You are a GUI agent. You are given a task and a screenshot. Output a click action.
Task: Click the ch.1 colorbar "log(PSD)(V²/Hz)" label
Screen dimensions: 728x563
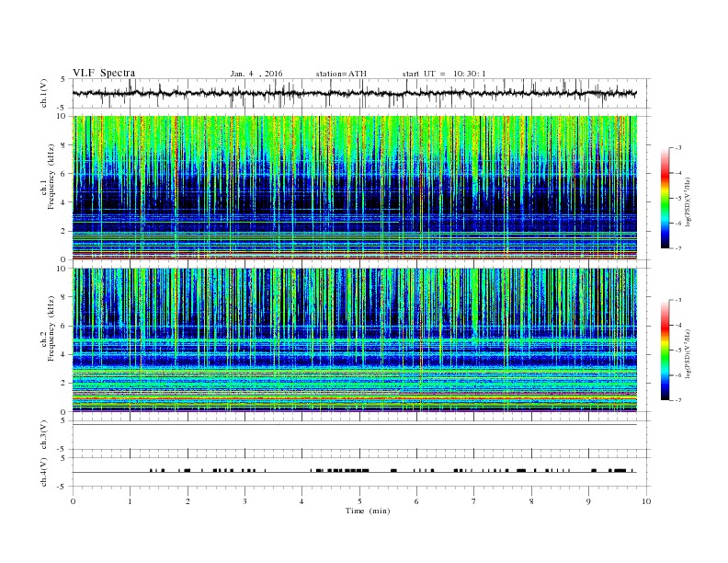coord(688,201)
